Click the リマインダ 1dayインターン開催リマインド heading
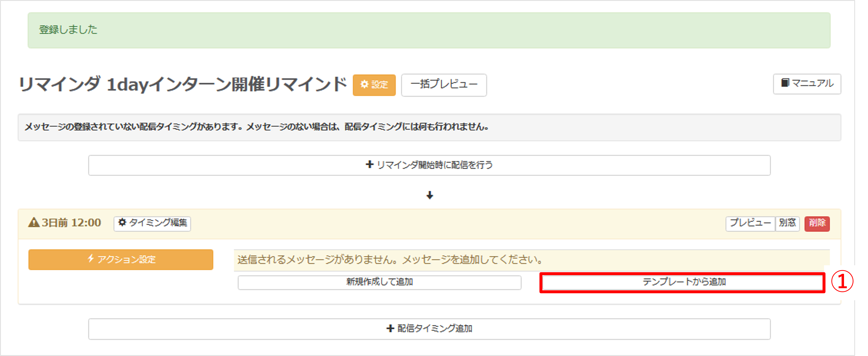The height and width of the screenshot is (356, 868). tap(182, 84)
